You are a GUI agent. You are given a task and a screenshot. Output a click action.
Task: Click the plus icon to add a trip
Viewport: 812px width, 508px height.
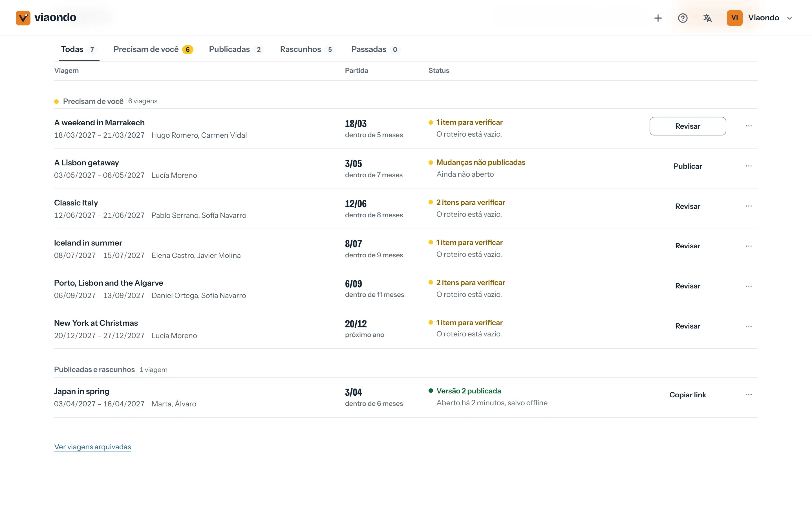point(658,18)
